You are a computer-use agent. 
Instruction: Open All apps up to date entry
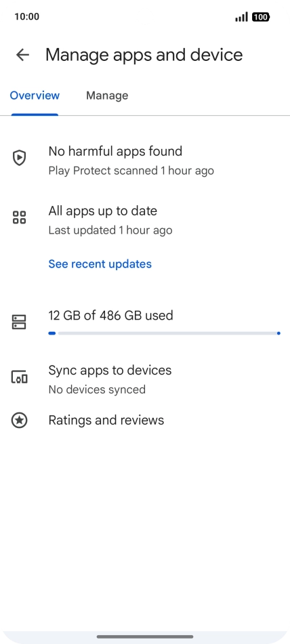145,219
